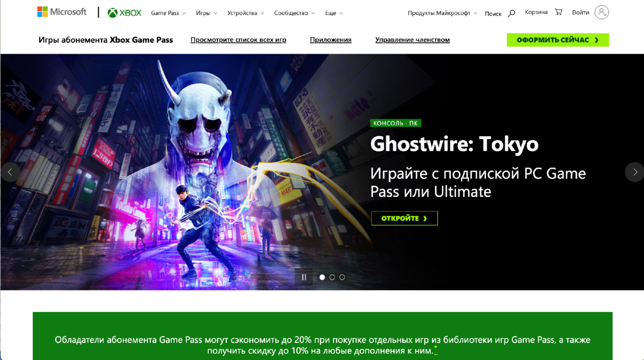The image size is (644, 360).
Task: Click Войти to sign in
Action: pos(581,12)
